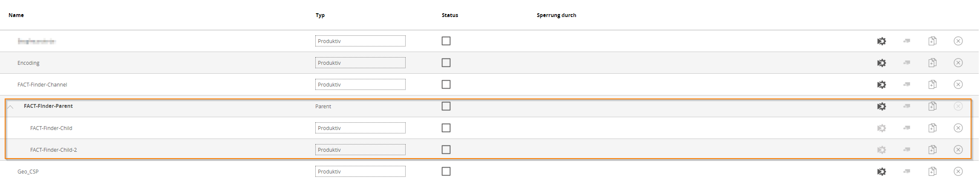Toggle Status checkbox of FACT-Finder-Parent
Screen dimensions: 980x182
pyautogui.click(x=446, y=106)
